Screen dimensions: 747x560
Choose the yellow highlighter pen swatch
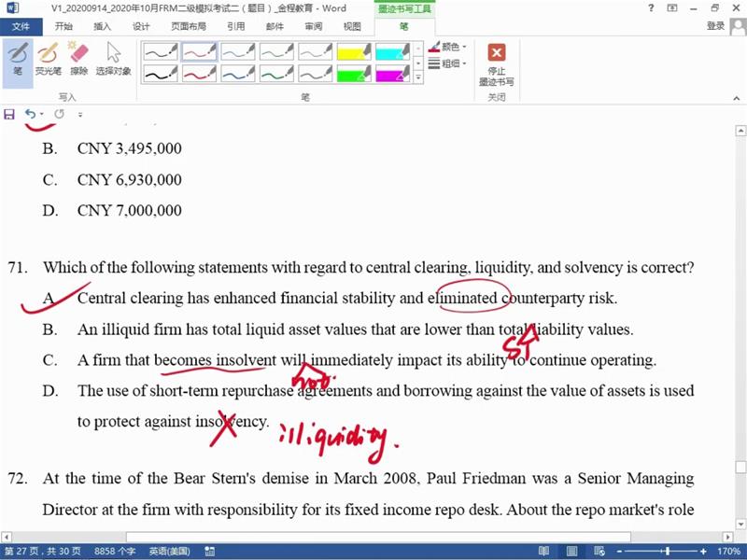pos(355,50)
